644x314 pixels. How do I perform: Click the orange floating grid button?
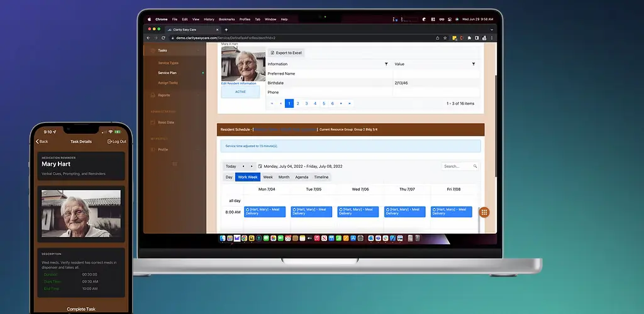(484, 212)
